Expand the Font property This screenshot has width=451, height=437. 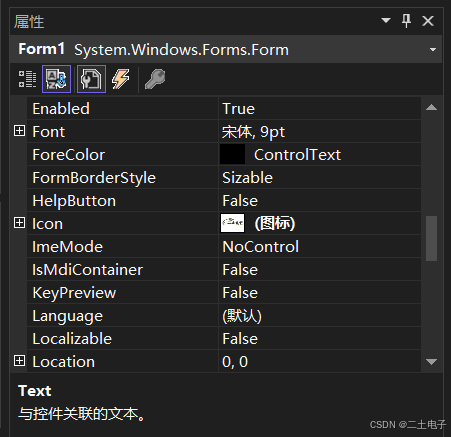click(19, 131)
